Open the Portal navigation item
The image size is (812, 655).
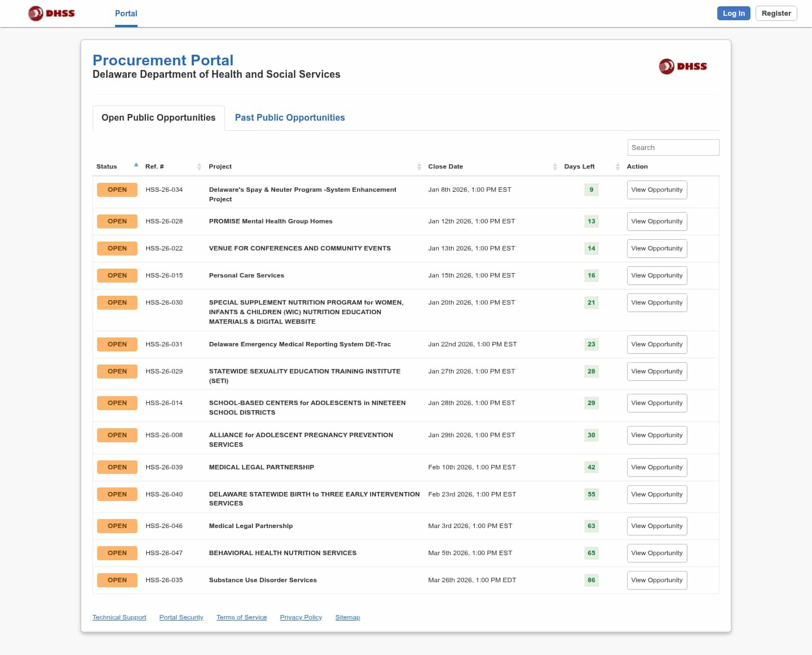pos(126,14)
